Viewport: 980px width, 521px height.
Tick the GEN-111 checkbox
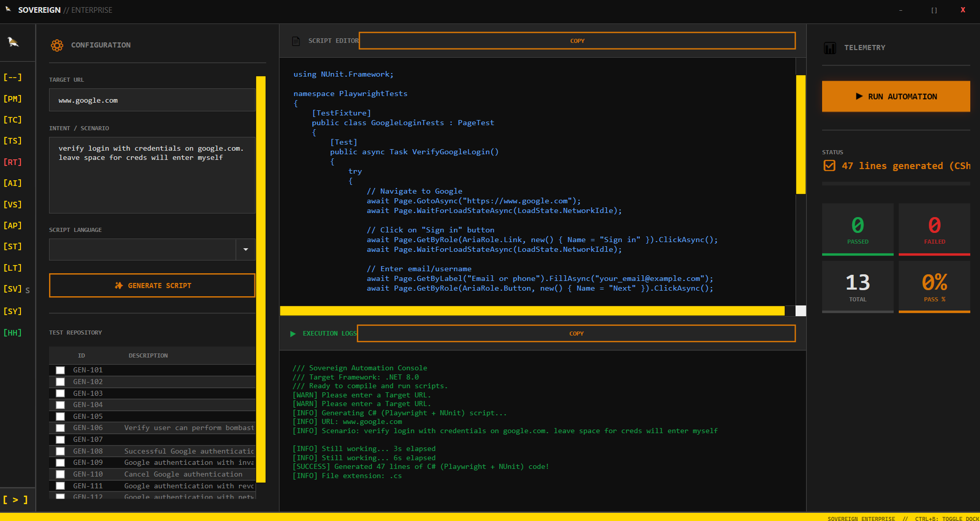tap(60, 486)
